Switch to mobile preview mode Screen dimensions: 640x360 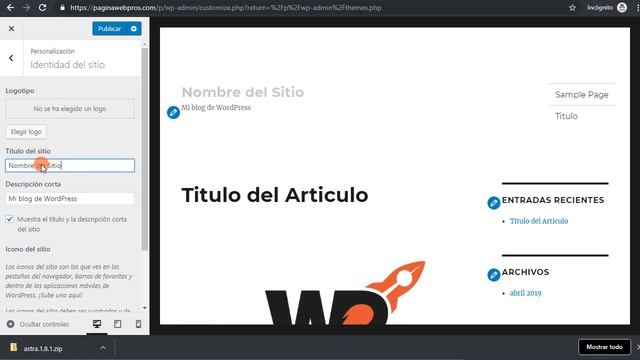click(x=138, y=324)
